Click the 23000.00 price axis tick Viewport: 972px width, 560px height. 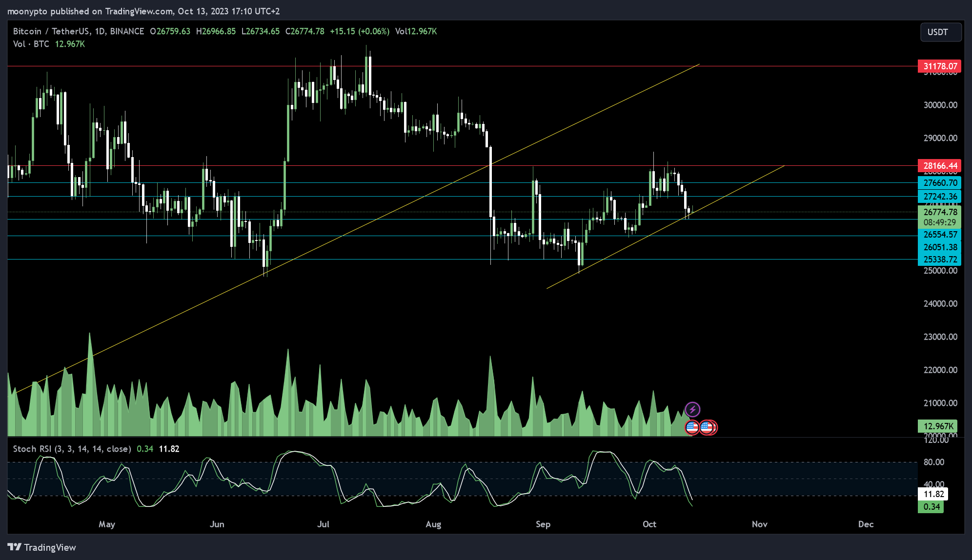[940, 337]
